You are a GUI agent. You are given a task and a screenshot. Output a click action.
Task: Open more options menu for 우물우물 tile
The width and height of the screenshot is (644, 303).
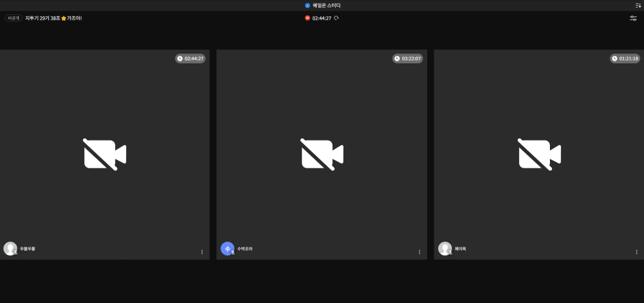click(x=202, y=252)
